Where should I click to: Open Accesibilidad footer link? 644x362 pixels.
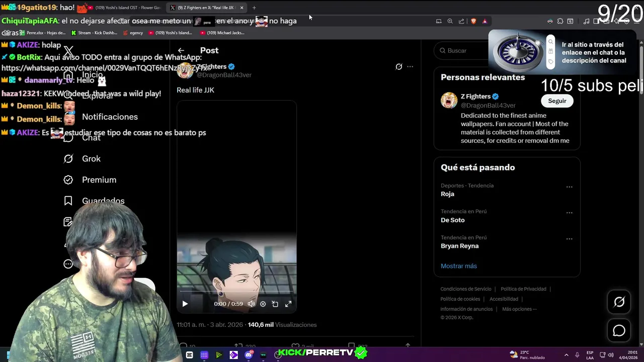pyautogui.click(x=504, y=299)
